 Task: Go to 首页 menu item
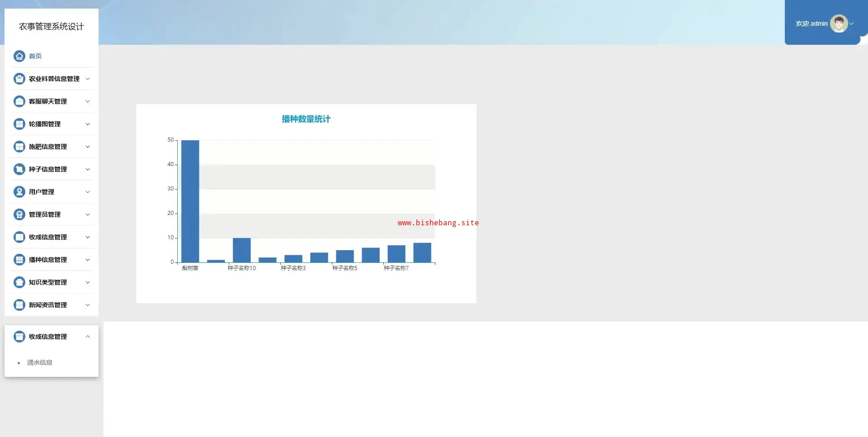tap(35, 56)
